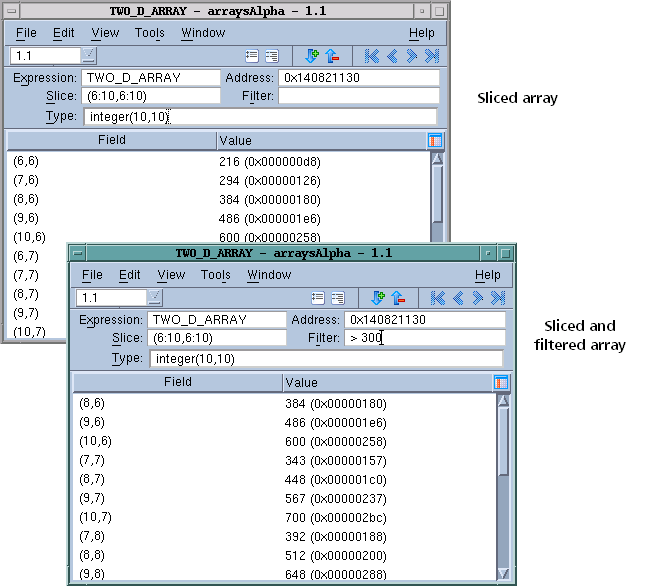The height and width of the screenshot is (586, 660).
Task: Click the Value column header in front window
Action: [300, 382]
